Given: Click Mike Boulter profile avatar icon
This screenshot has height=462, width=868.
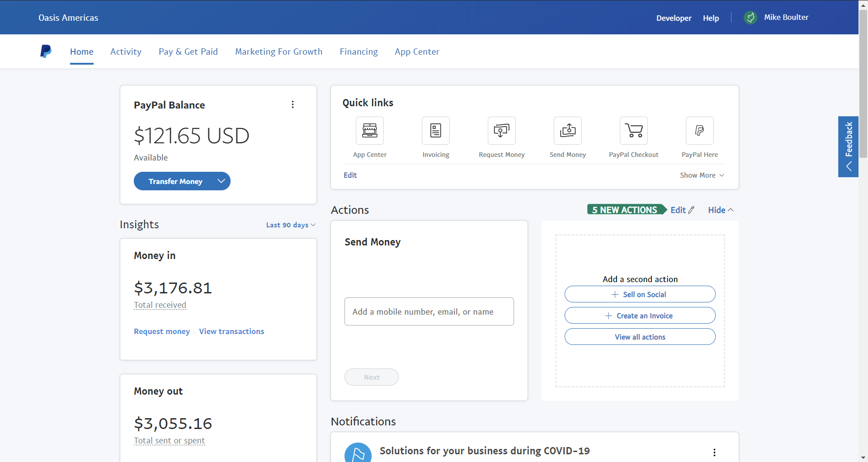Looking at the screenshot, I should pos(750,18).
